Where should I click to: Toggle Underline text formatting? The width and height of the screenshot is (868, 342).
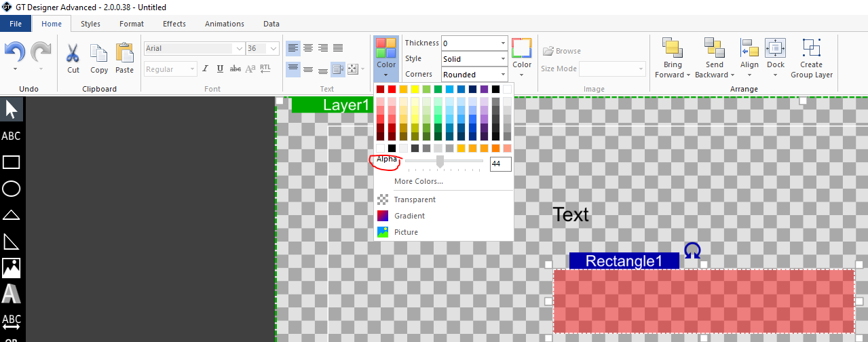pyautogui.click(x=221, y=69)
